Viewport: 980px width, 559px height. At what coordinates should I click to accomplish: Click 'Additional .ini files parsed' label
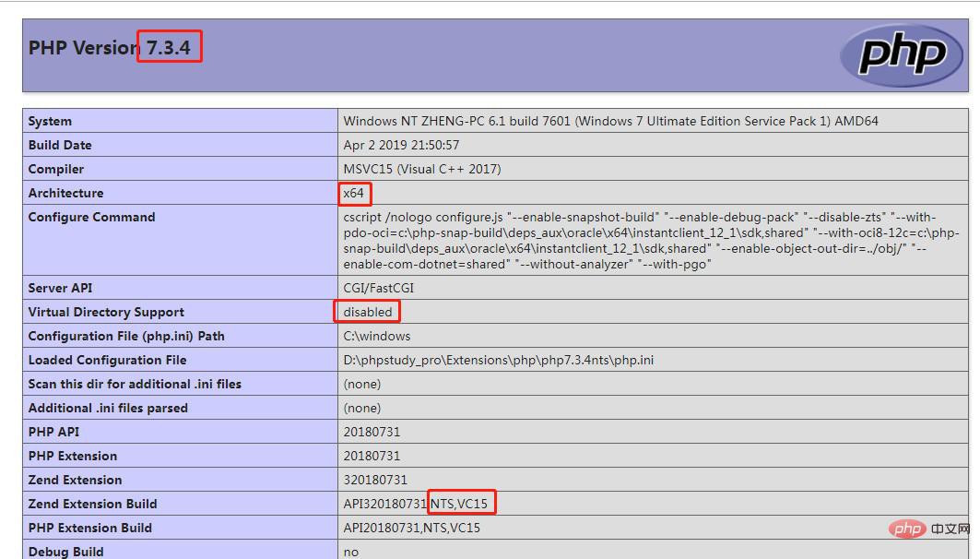tap(108, 408)
